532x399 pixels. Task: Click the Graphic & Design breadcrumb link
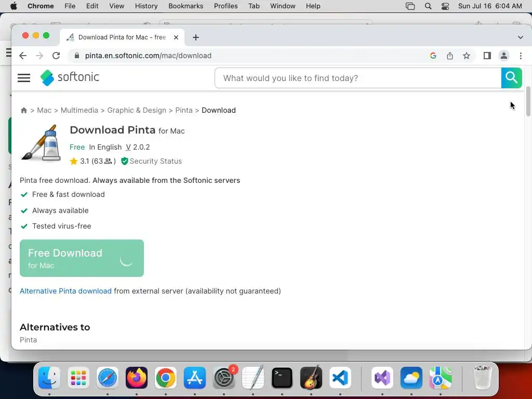(x=137, y=110)
